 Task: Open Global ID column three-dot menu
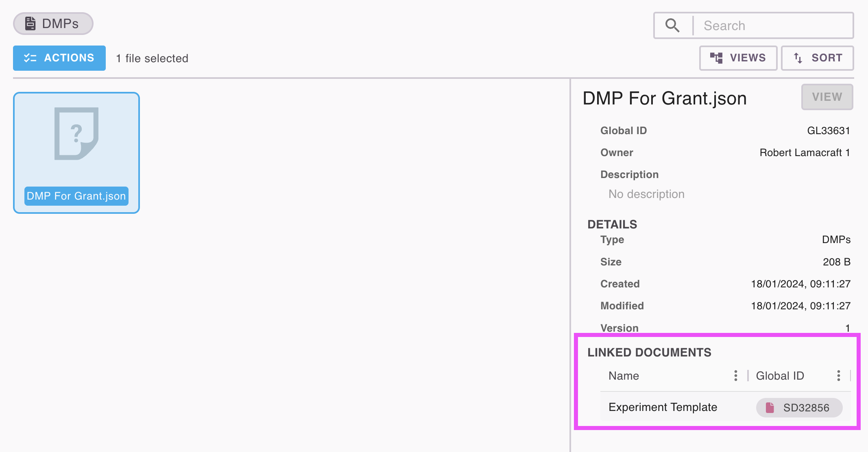(838, 376)
